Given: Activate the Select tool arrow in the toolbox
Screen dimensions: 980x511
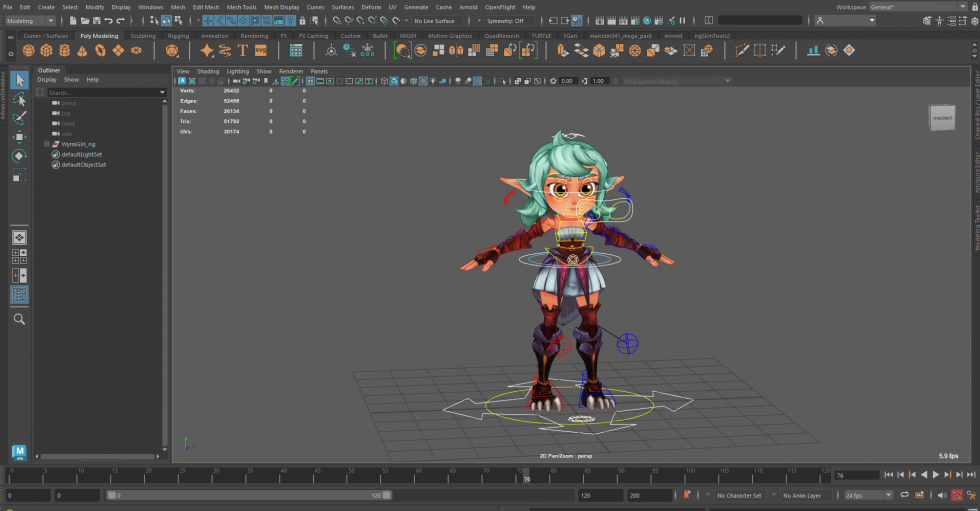Looking at the screenshot, I should coord(19,80).
